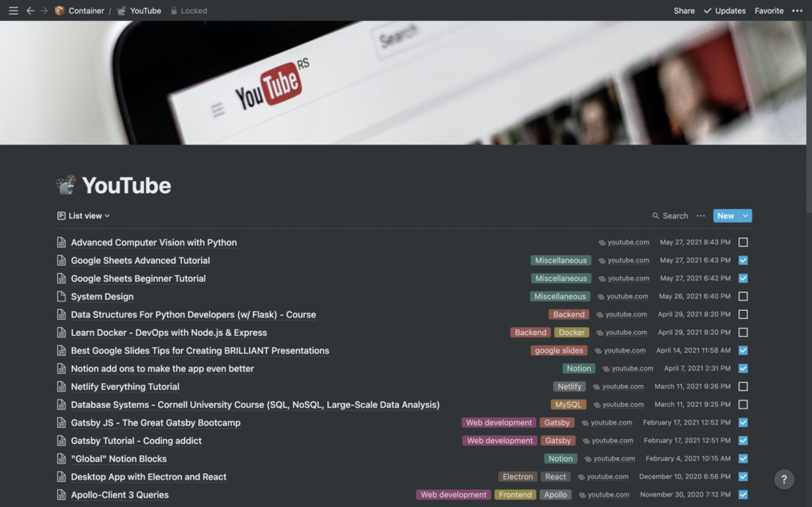Check the Learn Docker checkbox
This screenshot has height=507, width=812.
click(743, 332)
